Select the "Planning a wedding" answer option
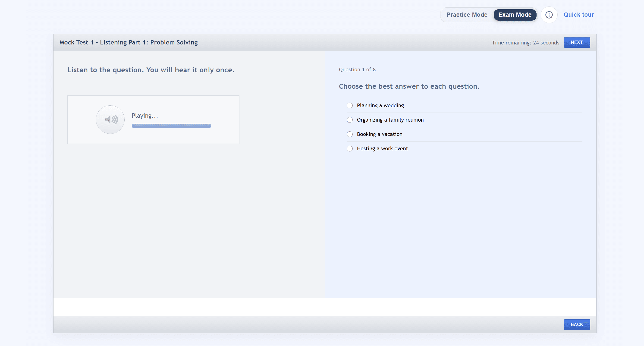The height and width of the screenshot is (346, 644). [349, 106]
